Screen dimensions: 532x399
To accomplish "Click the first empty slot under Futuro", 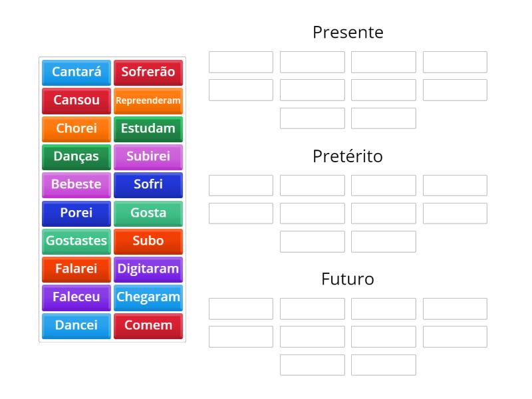I will pos(241,309).
